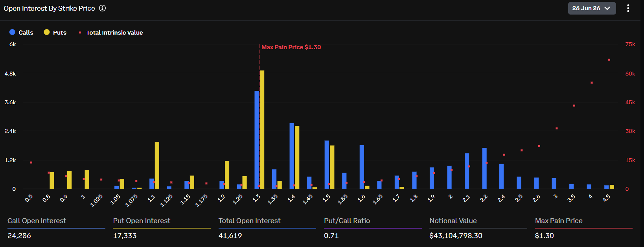Select the yellow put bar at 1.2
The height and width of the screenshot is (247, 644).
[x=227, y=175]
